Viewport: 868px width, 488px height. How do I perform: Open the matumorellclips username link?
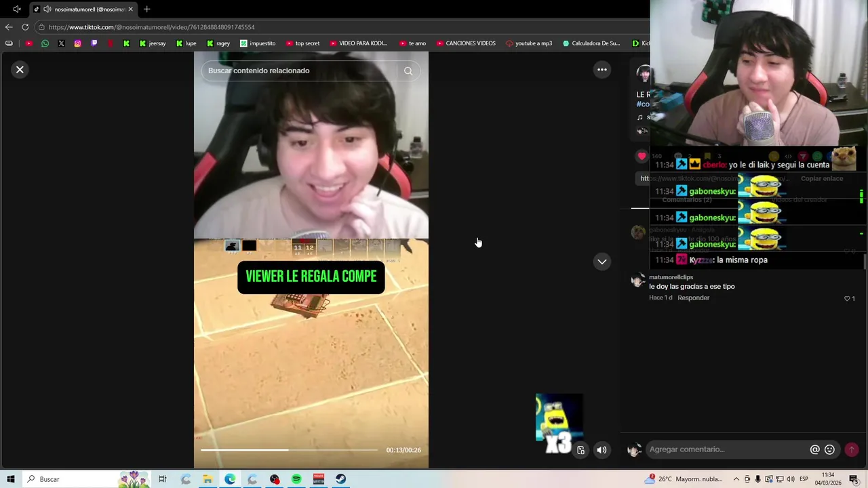coord(671,277)
